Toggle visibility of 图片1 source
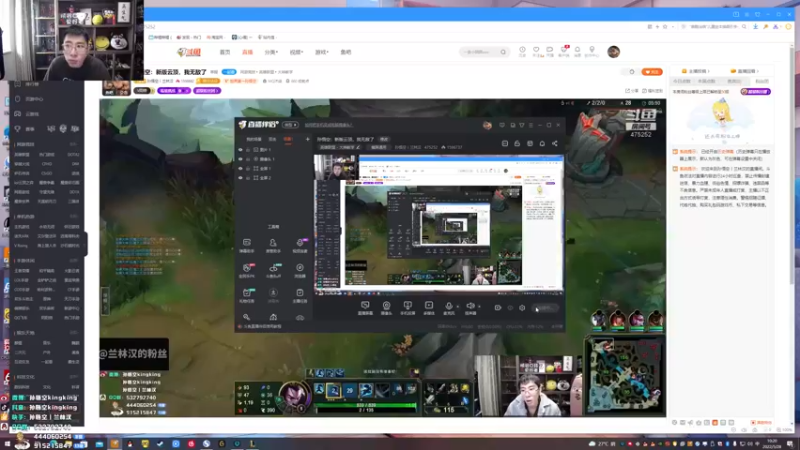 point(240,150)
